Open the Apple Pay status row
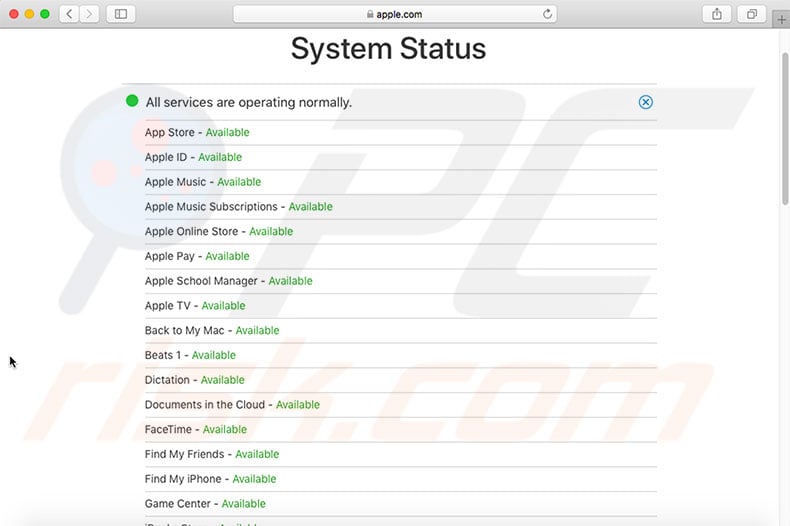This screenshot has width=790, height=526. pos(401,256)
